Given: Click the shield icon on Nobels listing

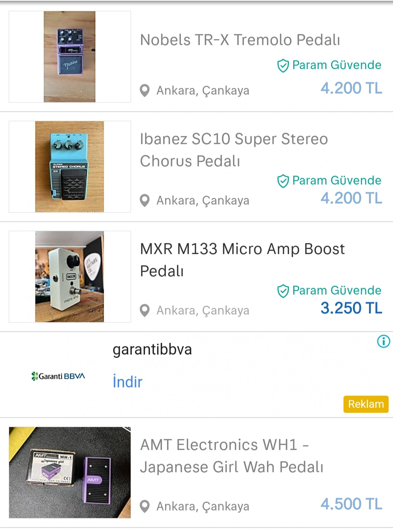Looking at the screenshot, I should [283, 66].
